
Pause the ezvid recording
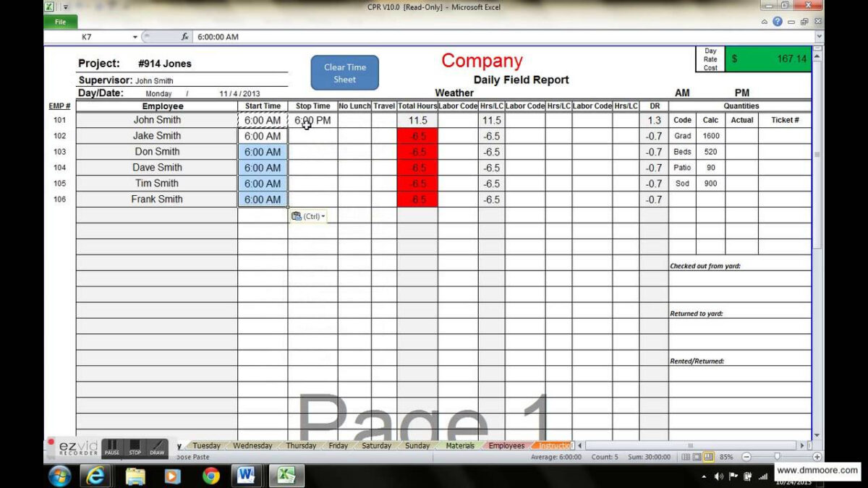[x=112, y=448]
